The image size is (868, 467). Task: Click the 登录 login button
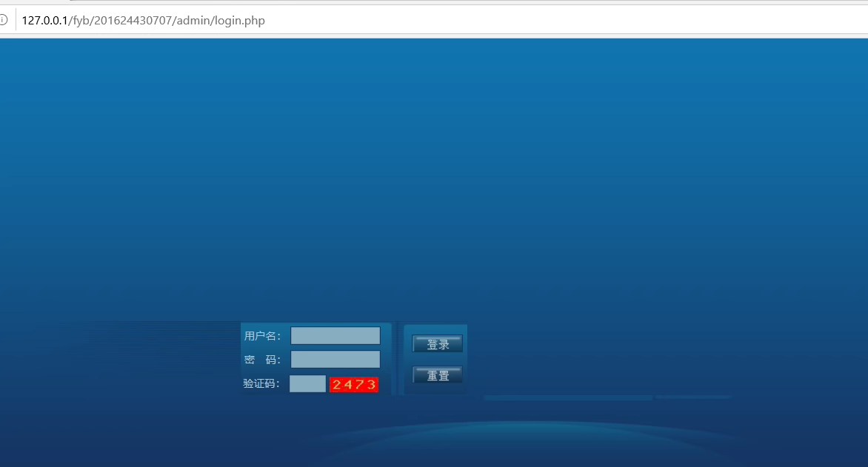tap(437, 344)
